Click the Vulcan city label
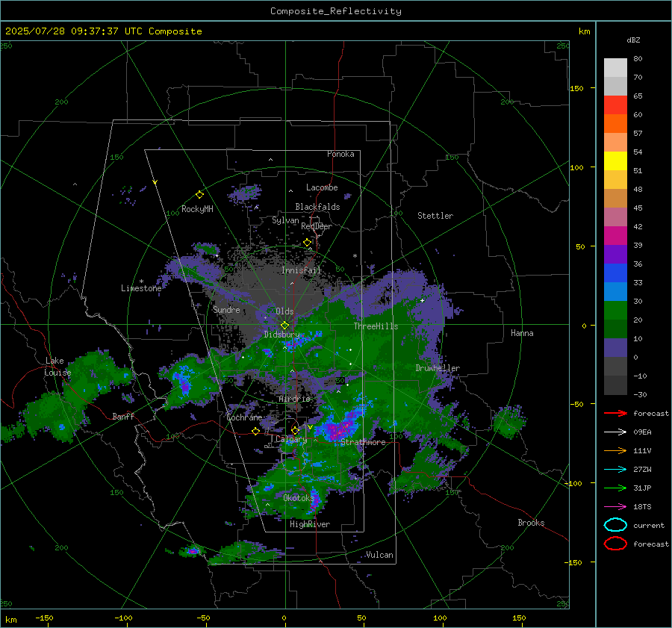 380,555
